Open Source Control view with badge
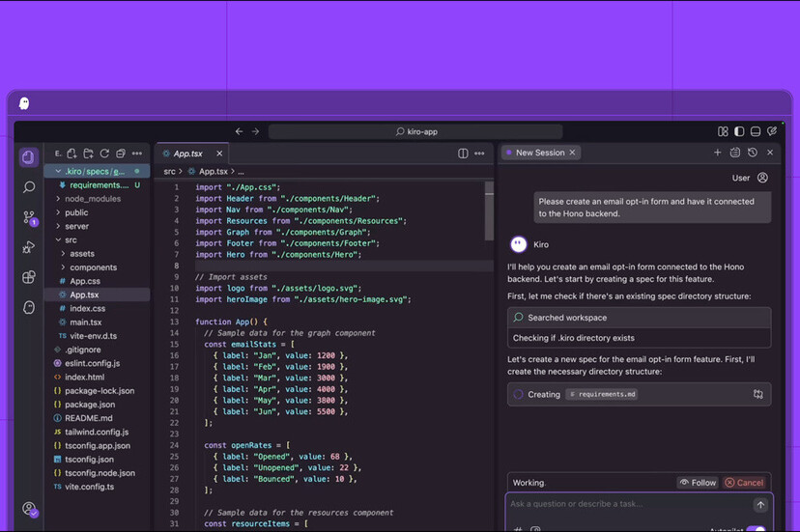 30,218
